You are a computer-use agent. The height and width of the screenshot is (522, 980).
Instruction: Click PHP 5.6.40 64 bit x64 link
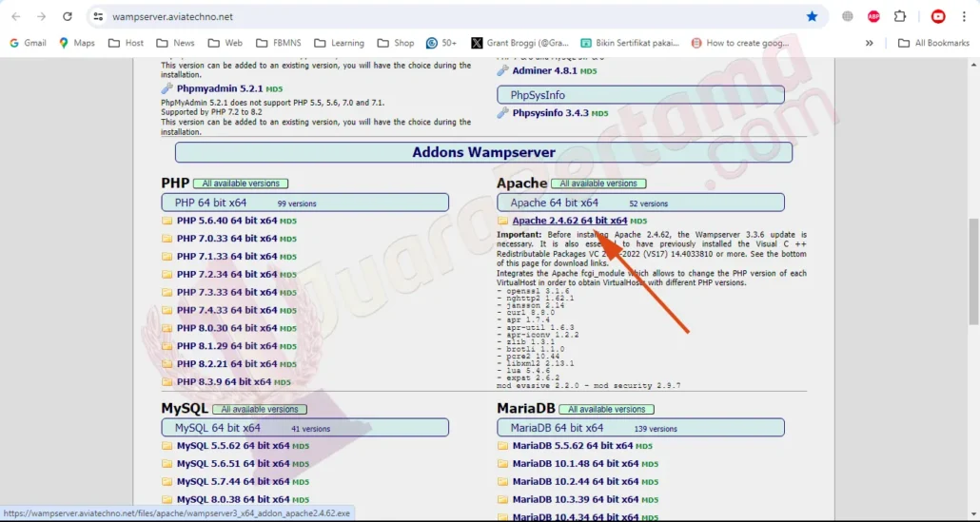tap(226, 221)
